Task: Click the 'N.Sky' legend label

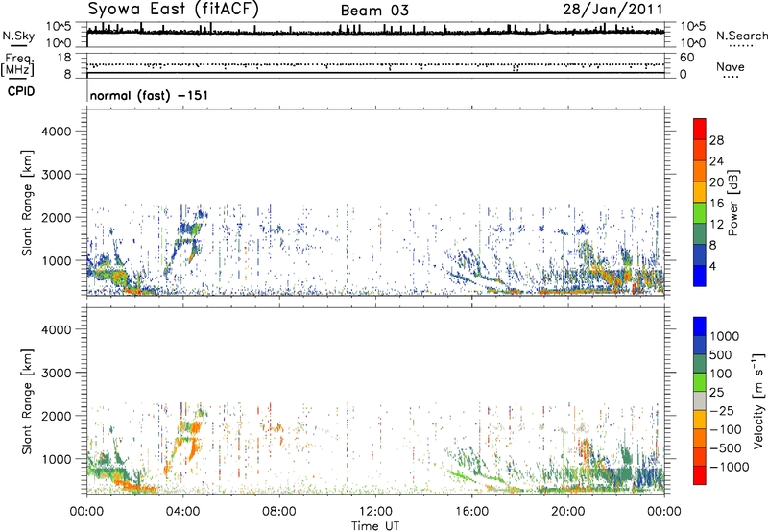Action: pos(18,36)
